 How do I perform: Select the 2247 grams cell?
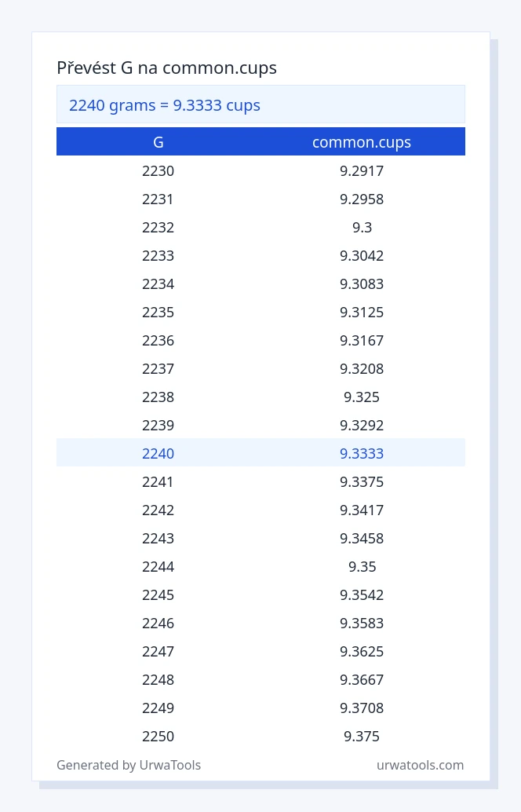(x=158, y=651)
